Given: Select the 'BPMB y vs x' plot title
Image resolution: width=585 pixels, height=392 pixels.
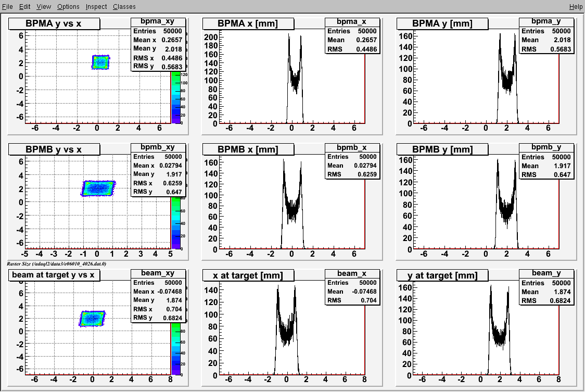Looking at the screenshot, I should click(54, 149).
